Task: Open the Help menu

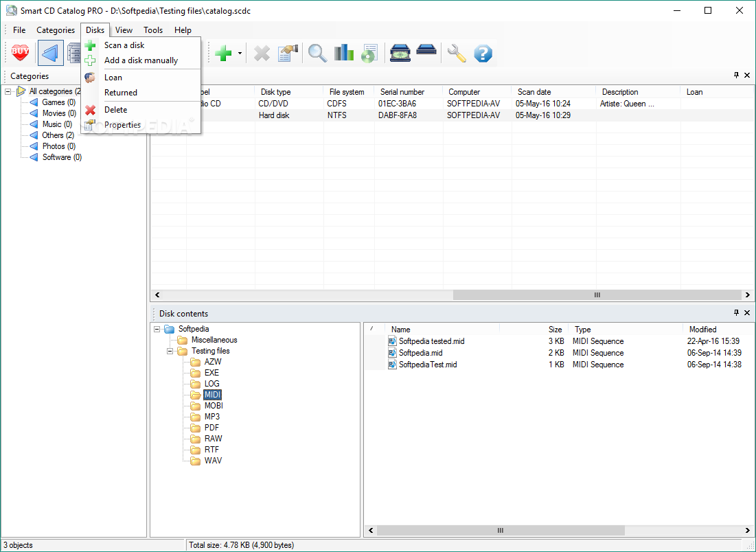Action: coord(183,30)
